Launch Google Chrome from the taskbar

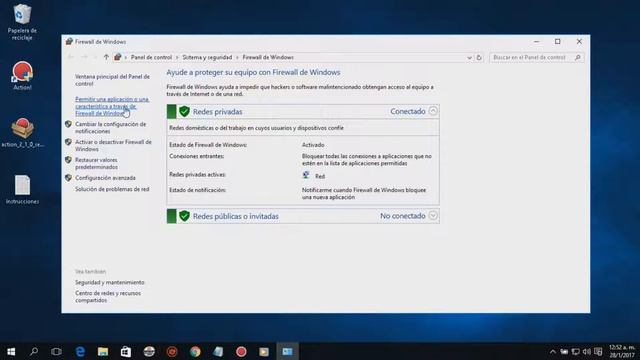tap(195, 351)
